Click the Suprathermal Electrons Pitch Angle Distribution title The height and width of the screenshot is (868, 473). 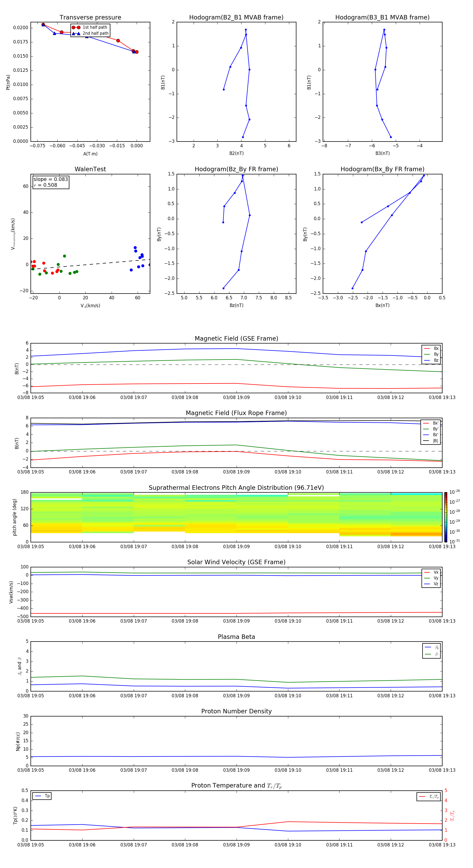236,488
